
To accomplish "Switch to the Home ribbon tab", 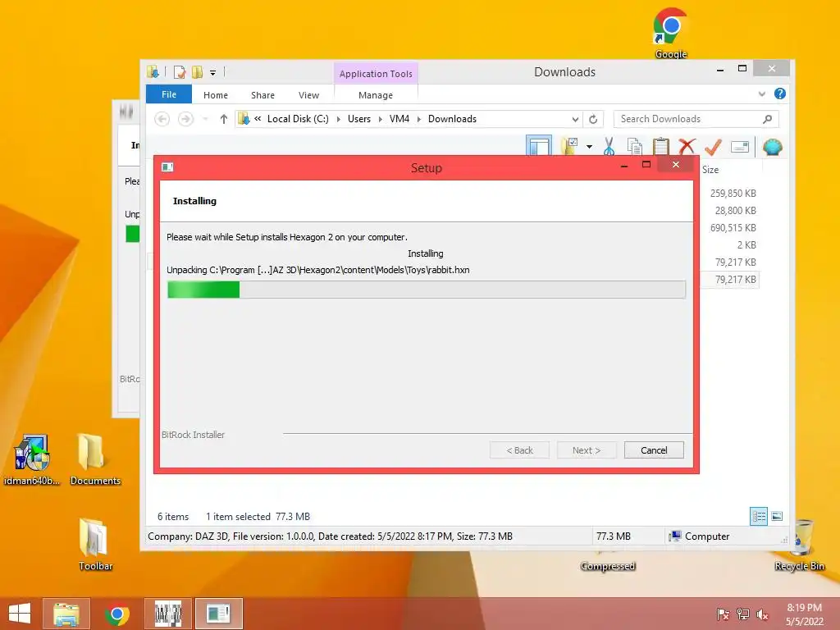I will coord(216,95).
